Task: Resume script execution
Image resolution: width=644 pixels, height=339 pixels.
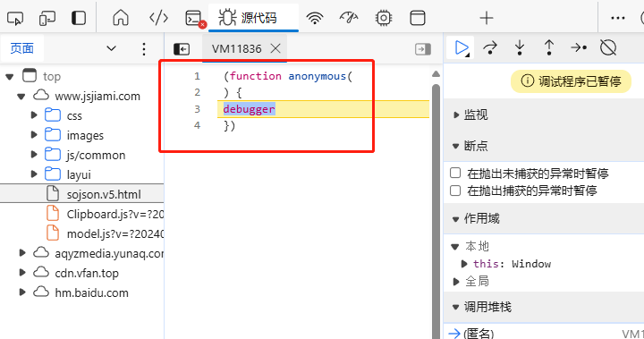Action: click(x=462, y=48)
